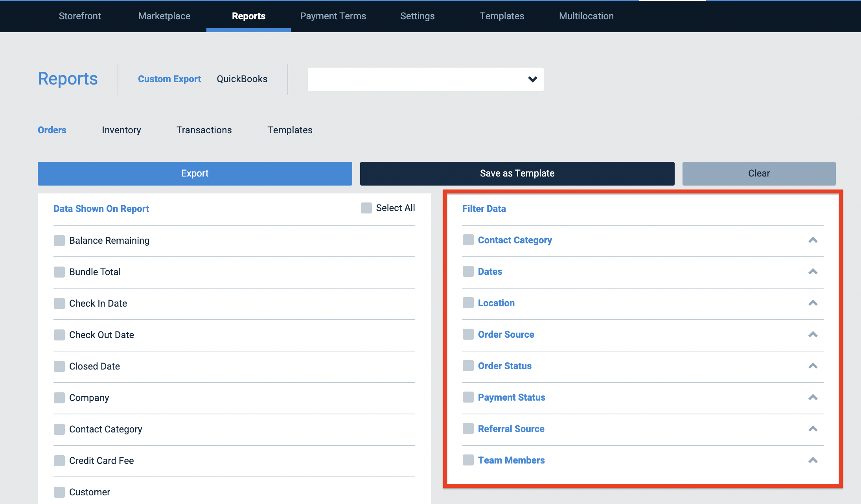Click Save as Template button
This screenshot has width=861, height=504.
[517, 174]
